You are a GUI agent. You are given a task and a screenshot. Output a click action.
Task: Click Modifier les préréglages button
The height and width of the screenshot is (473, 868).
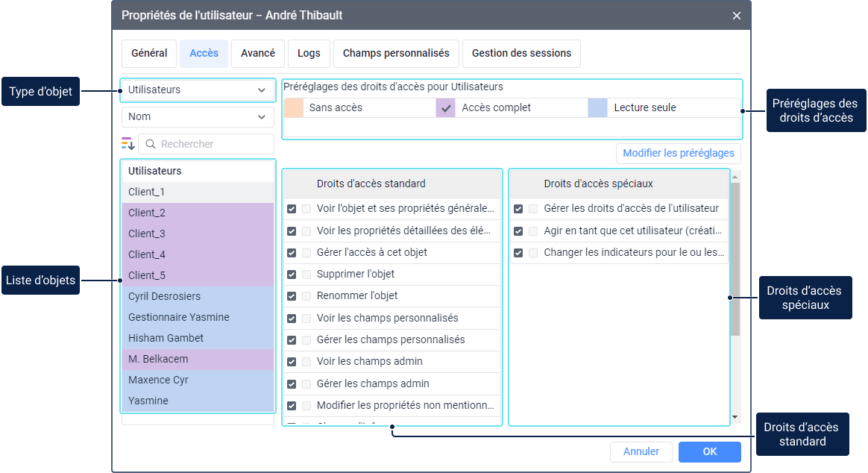point(678,154)
